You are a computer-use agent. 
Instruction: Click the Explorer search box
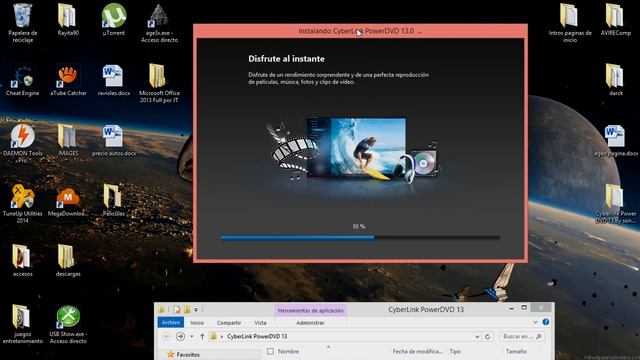pyautogui.click(x=522, y=337)
